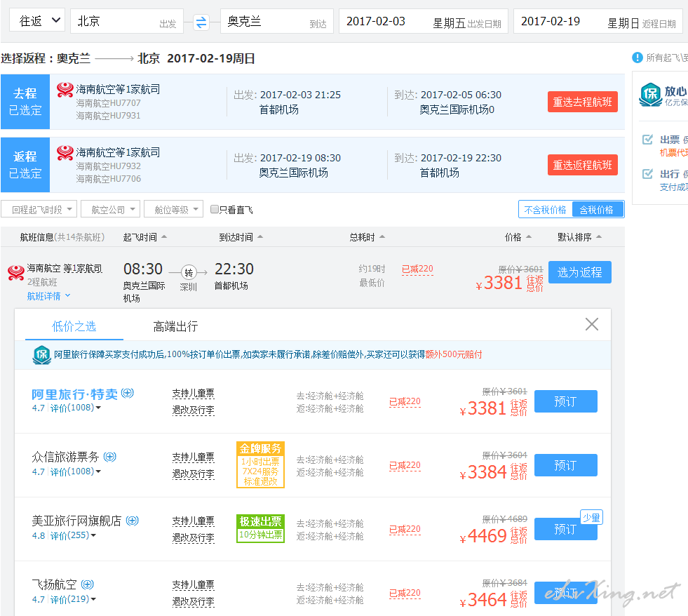The width and height of the screenshot is (688, 616).
Task: Sort flights by 总耗时
Action: pos(367,237)
